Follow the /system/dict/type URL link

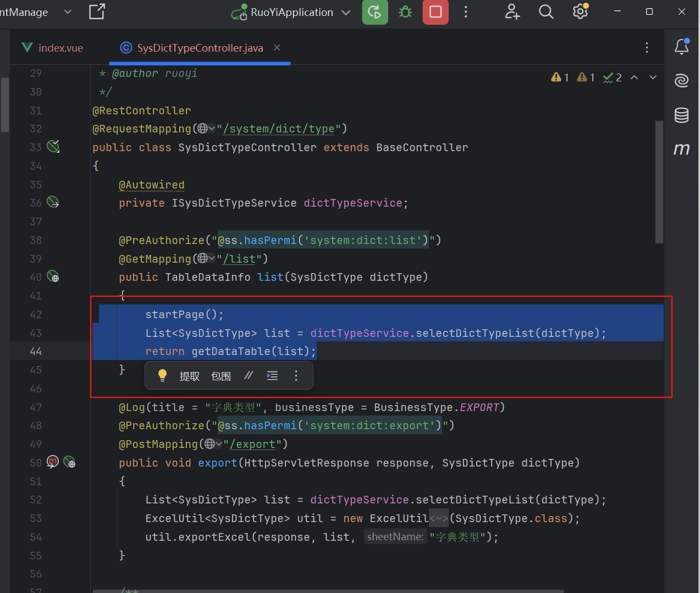[279, 129]
